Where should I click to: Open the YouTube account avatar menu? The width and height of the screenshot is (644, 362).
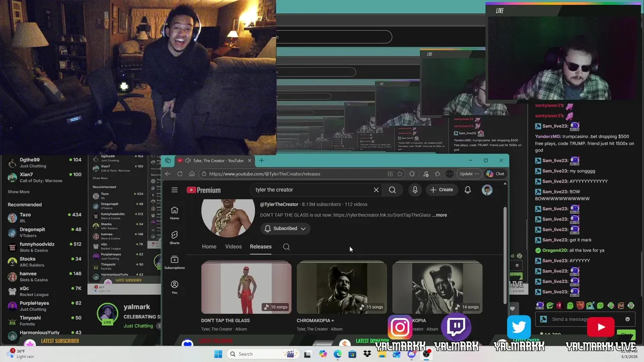point(487,190)
